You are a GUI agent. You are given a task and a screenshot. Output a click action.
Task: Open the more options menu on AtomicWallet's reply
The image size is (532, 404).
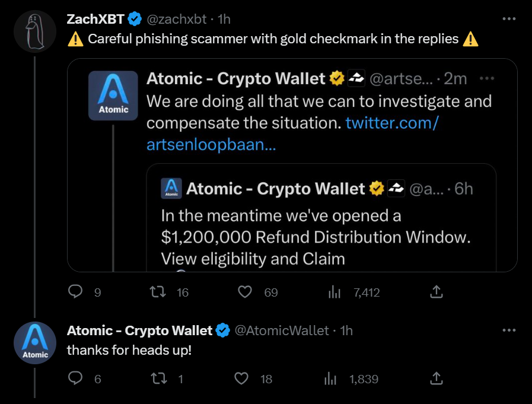(509, 330)
